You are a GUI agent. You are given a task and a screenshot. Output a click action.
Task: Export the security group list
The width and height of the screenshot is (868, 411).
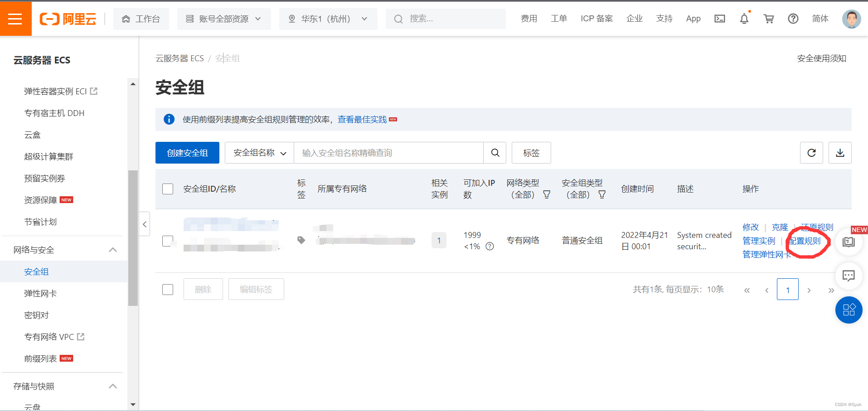coord(840,153)
